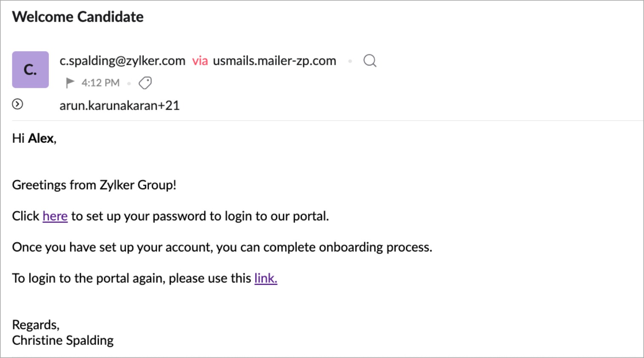This screenshot has height=358, width=644.
Task: Flag this email using the flag icon
Action: pos(70,83)
